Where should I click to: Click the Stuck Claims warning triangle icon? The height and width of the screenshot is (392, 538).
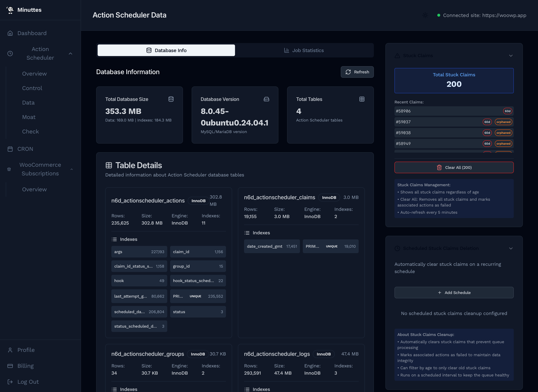pos(397,55)
